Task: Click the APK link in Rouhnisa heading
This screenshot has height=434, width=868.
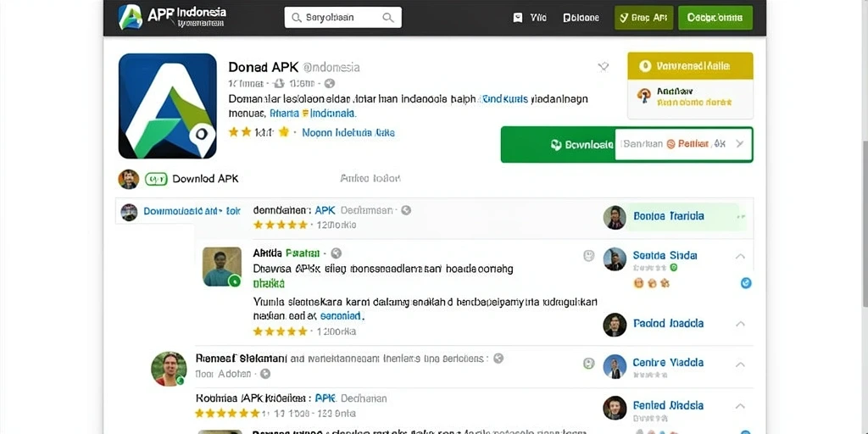Action: 325,398
